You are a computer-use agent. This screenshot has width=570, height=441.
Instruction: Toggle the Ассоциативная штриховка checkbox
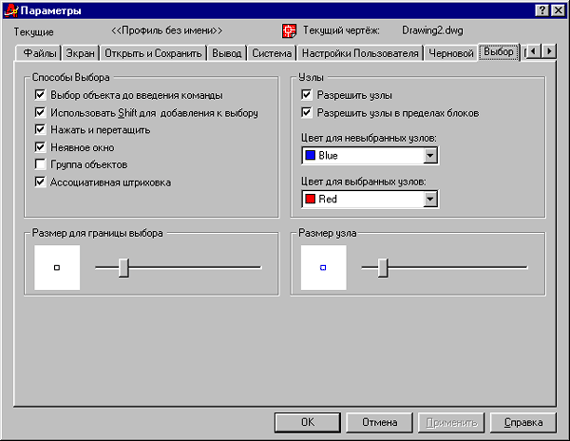click(x=40, y=181)
